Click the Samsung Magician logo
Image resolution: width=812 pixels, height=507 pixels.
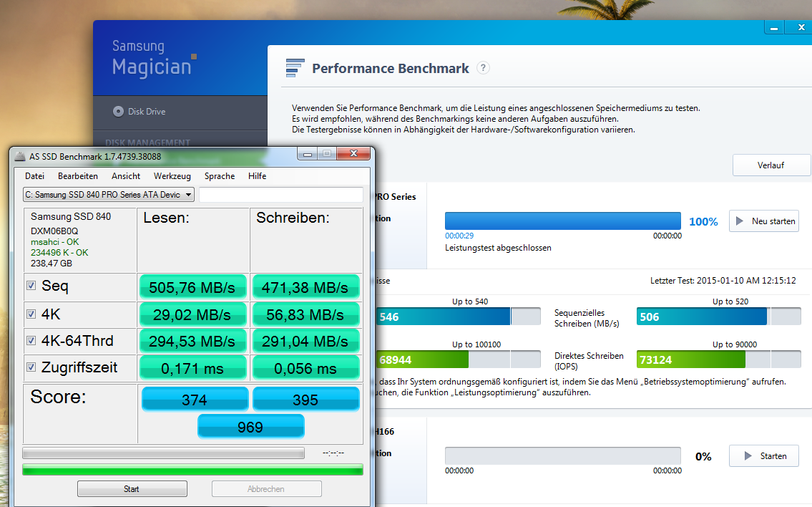pyautogui.click(x=155, y=59)
